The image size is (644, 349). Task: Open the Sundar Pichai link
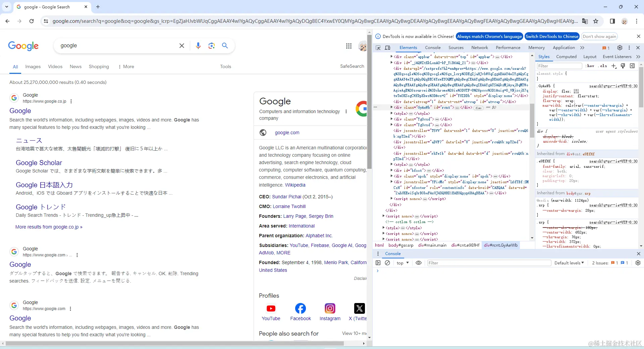286,197
